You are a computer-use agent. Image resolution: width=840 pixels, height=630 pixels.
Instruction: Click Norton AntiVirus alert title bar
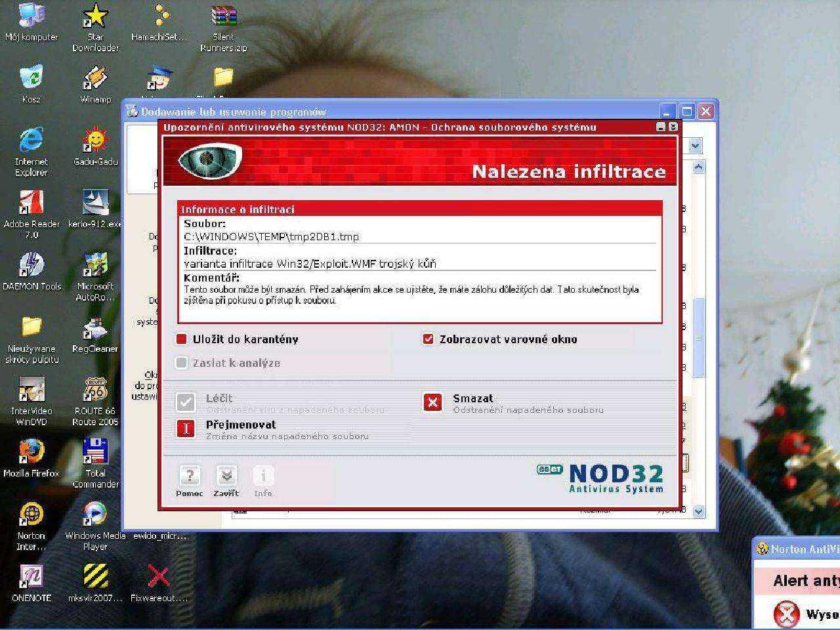[797, 549]
